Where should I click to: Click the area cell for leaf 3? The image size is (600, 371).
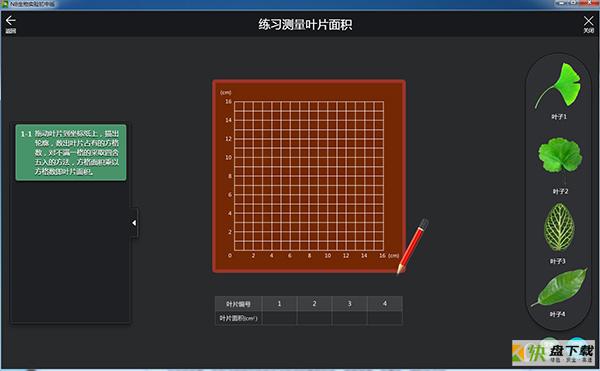(x=349, y=318)
